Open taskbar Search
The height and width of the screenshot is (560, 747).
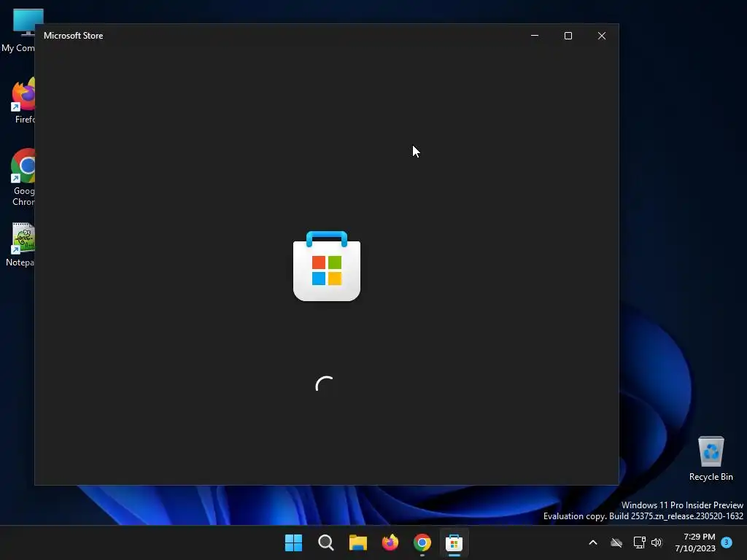[x=326, y=542]
